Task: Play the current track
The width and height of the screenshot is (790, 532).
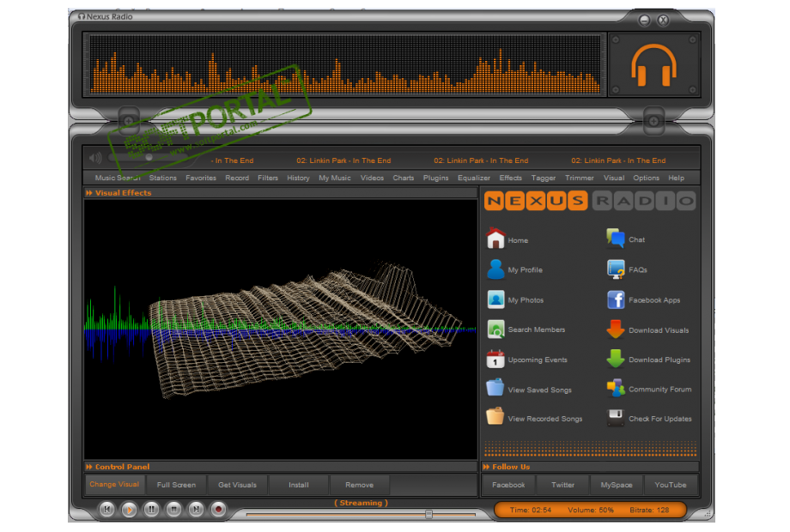Action: (x=129, y=510)
